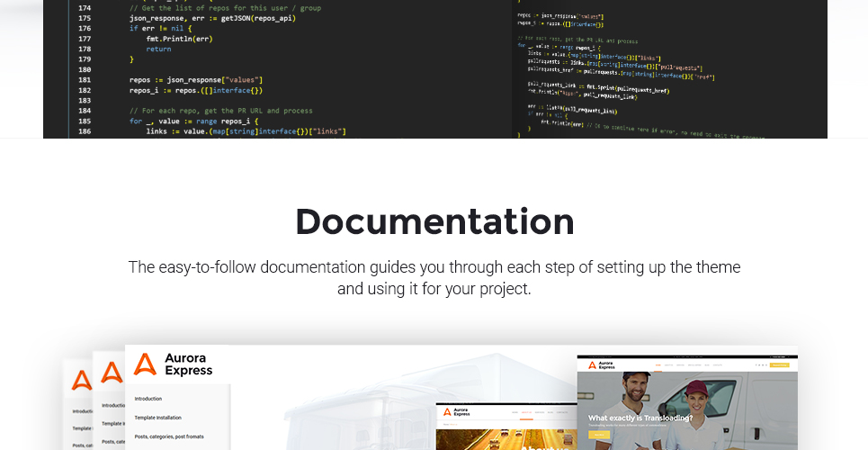Click the Aurora Express logo in documentation sidebar
868x450 pixels.
pos(174,364)
